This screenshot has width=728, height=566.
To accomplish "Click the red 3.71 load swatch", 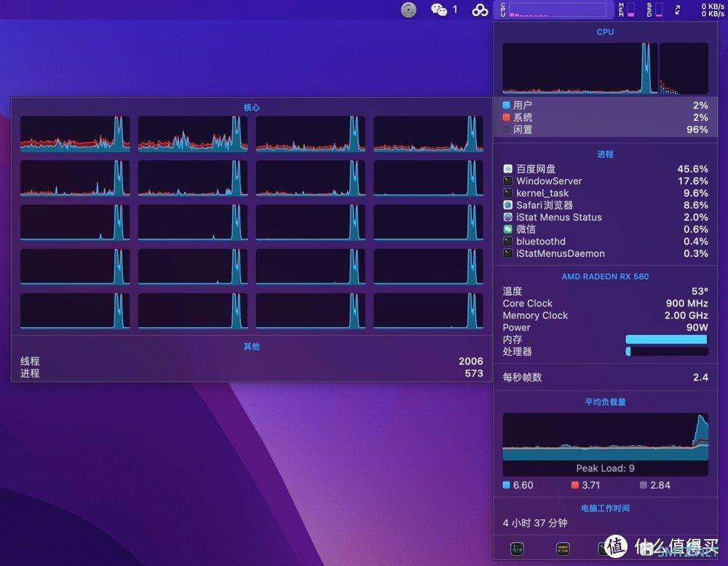I will point(575,485).
